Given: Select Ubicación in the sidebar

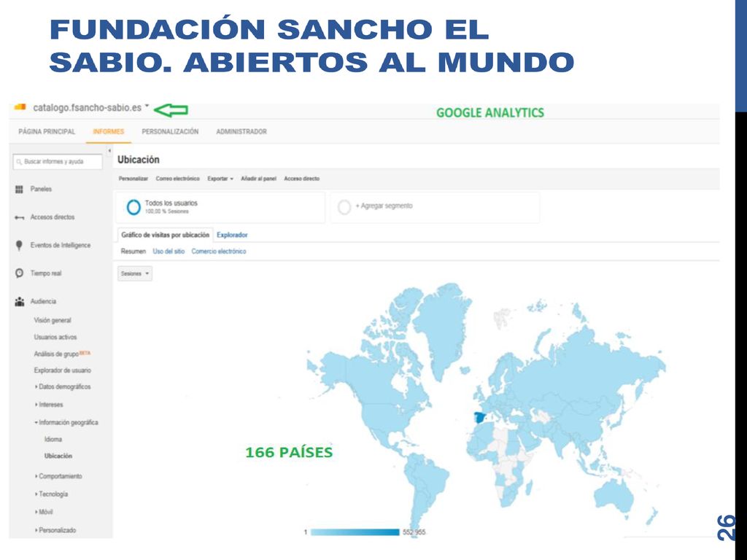Looking at the screenshot, I should pos(58,456).
